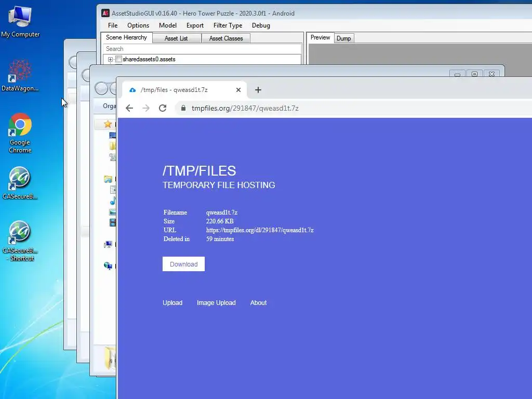Click the Organize button in Explorer window

click(x=109, y=106)
